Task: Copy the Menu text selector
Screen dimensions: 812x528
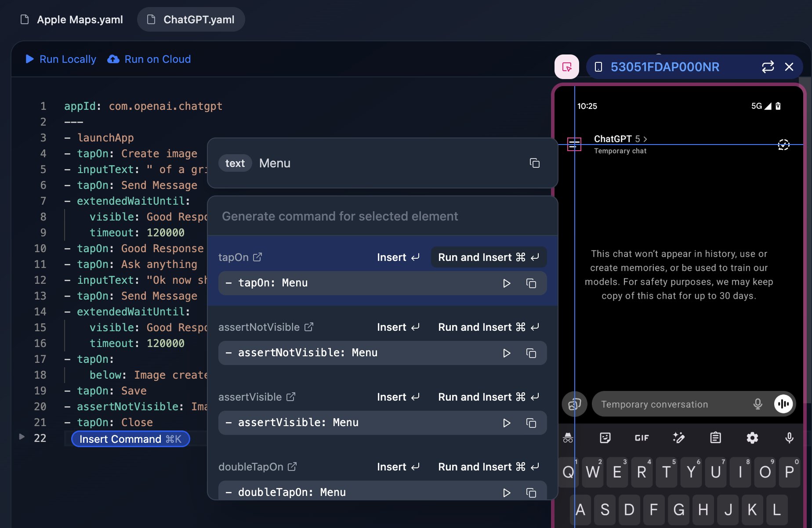Action: [x=534, y=163]
